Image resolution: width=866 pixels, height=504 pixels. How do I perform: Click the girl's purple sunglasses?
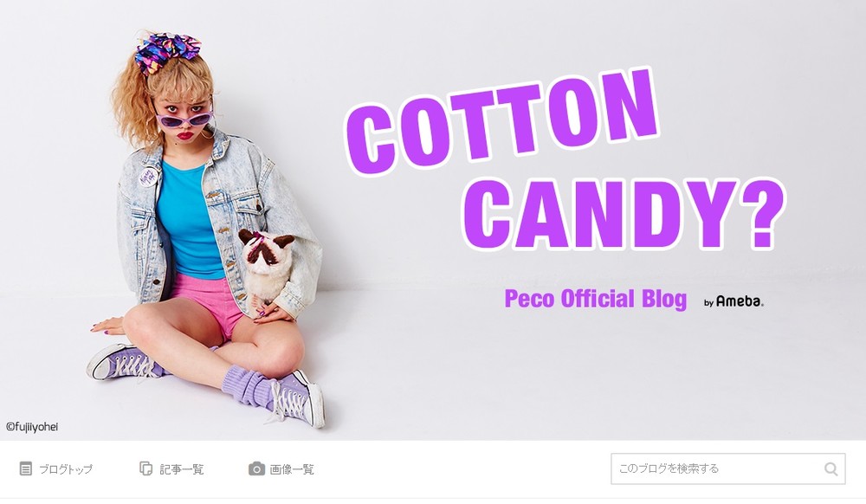[185, 118]
